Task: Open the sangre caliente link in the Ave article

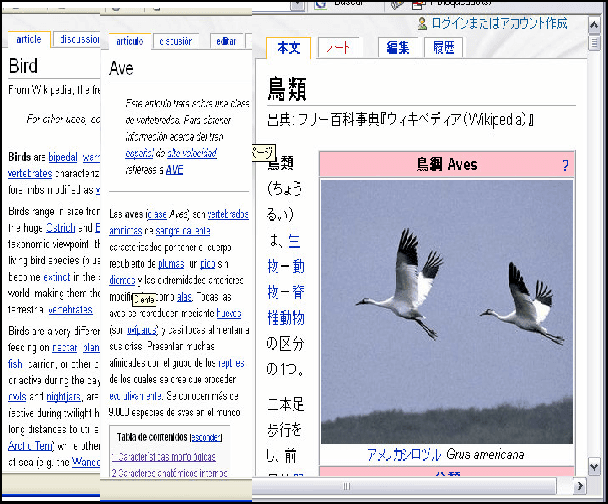Action: point(183,231)
